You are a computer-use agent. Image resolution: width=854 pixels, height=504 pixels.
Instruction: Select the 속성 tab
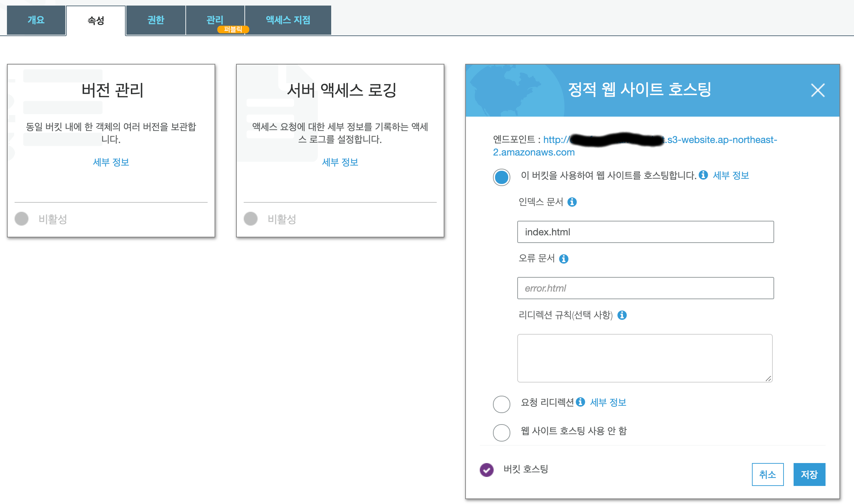96,20
